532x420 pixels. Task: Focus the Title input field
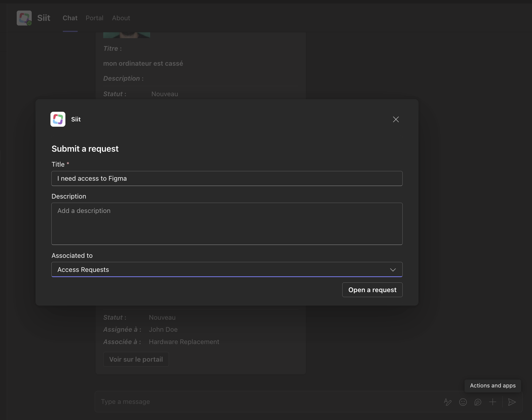point(227,179)
